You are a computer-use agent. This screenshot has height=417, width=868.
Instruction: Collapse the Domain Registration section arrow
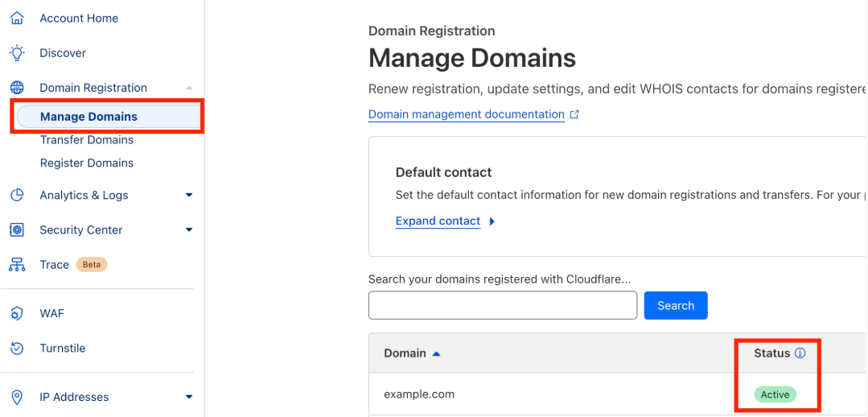click(x=189, y=88)
